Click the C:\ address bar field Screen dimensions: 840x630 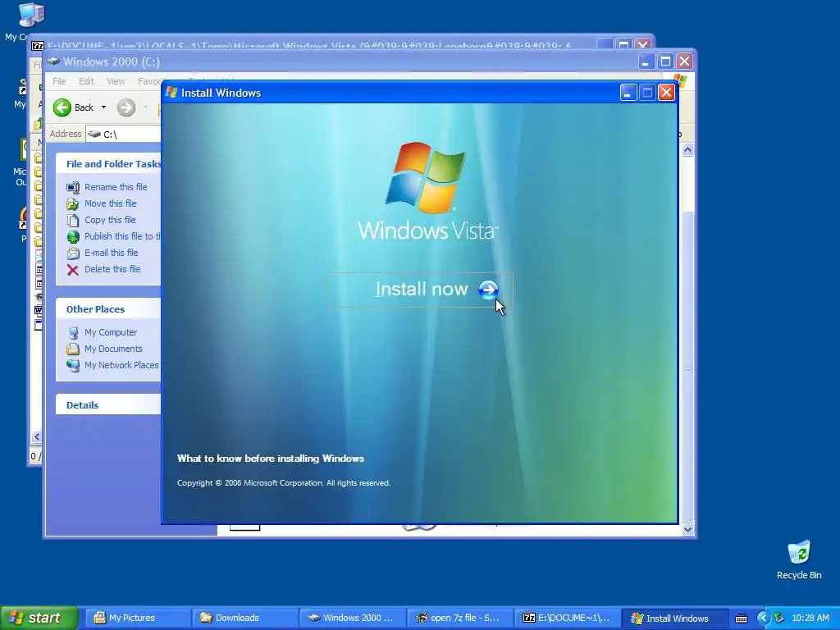click(x=123, y=135)
